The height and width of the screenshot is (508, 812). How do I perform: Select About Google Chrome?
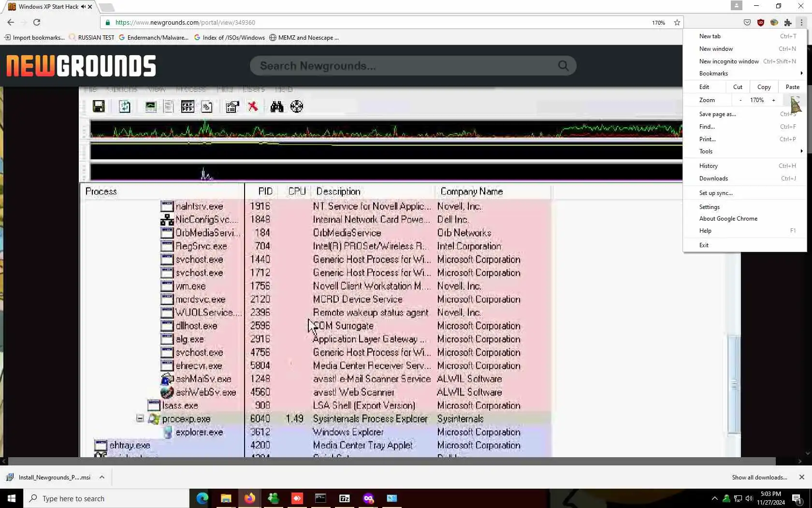pyautogui.click(x=745, y=219)
